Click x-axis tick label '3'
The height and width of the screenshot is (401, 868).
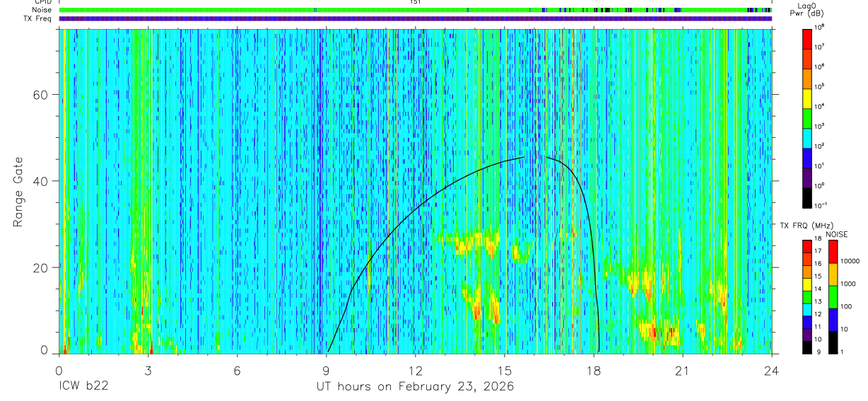(148, 371)
